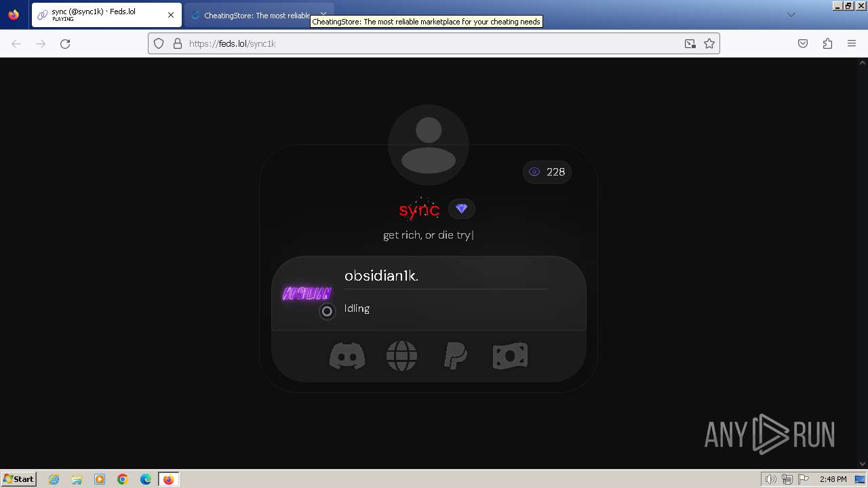868x488 pixels.
Task: Close the sync Feds.lol tab
Action: 171,15
